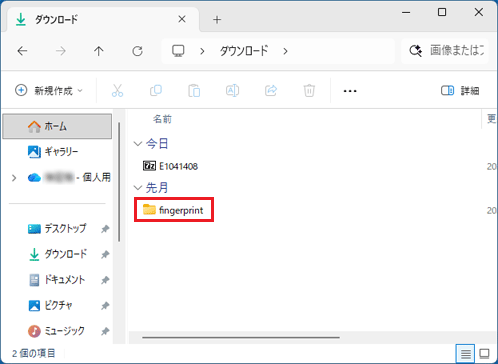Screen dimensions: 498x364
Task: Add a new tab with plus
Action: click(x=217, y=20)
